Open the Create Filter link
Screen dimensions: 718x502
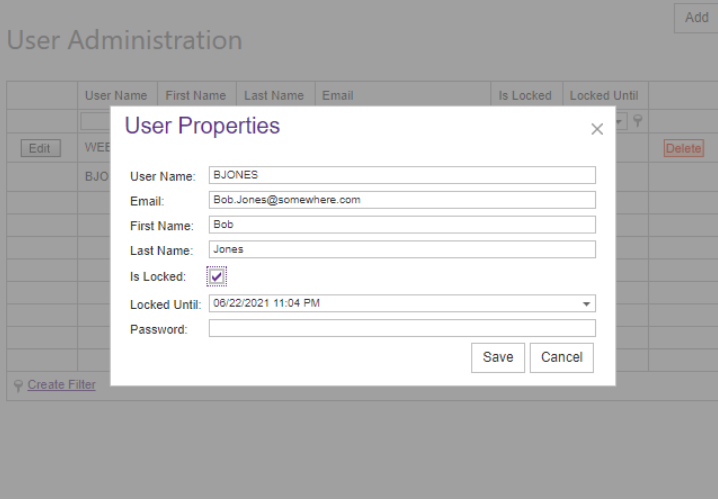[61, 384]
